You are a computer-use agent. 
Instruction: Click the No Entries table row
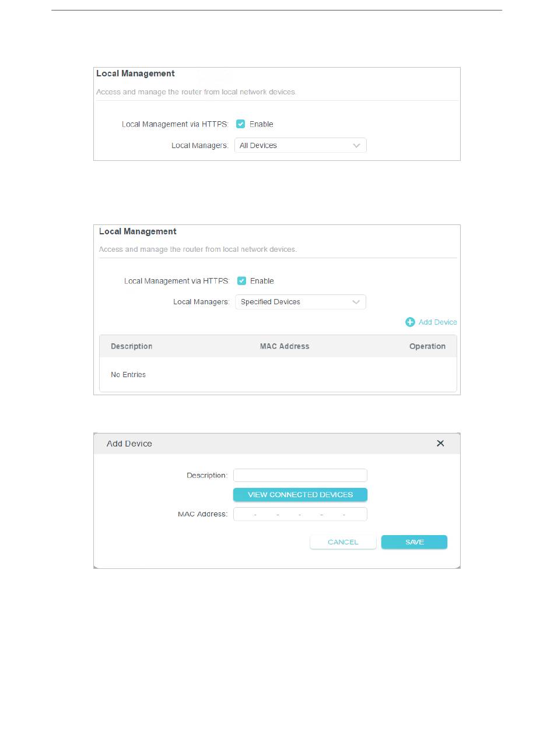(278, 375)
